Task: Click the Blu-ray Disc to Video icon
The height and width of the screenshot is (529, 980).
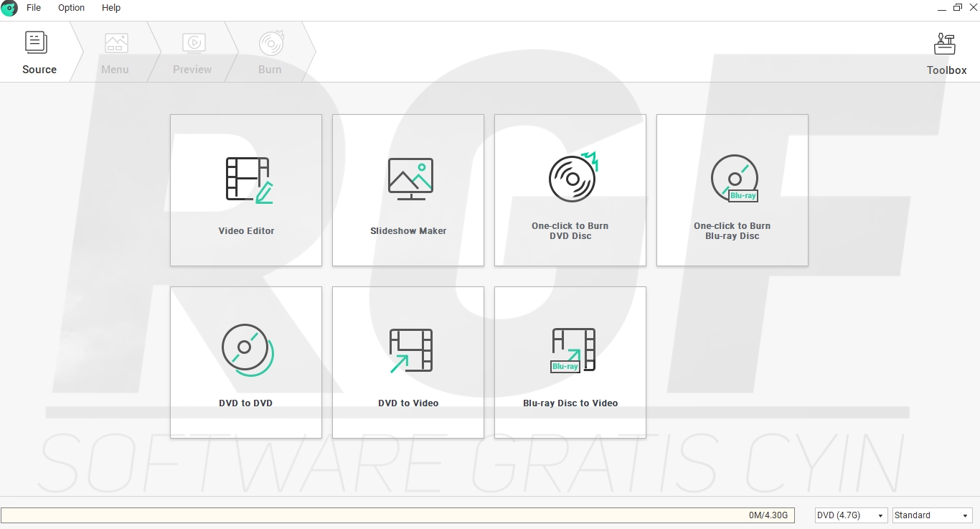Action: tap(573, 350)
